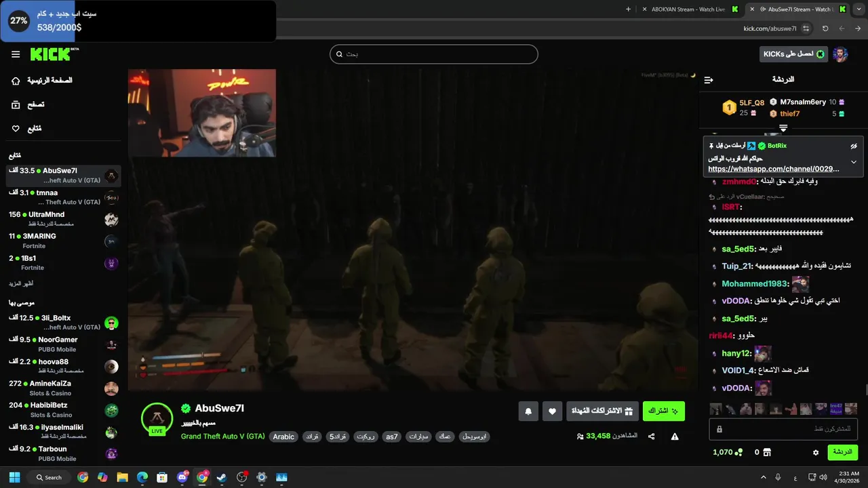Click the share stream icon
868x488 pixels.
point(652,436)
